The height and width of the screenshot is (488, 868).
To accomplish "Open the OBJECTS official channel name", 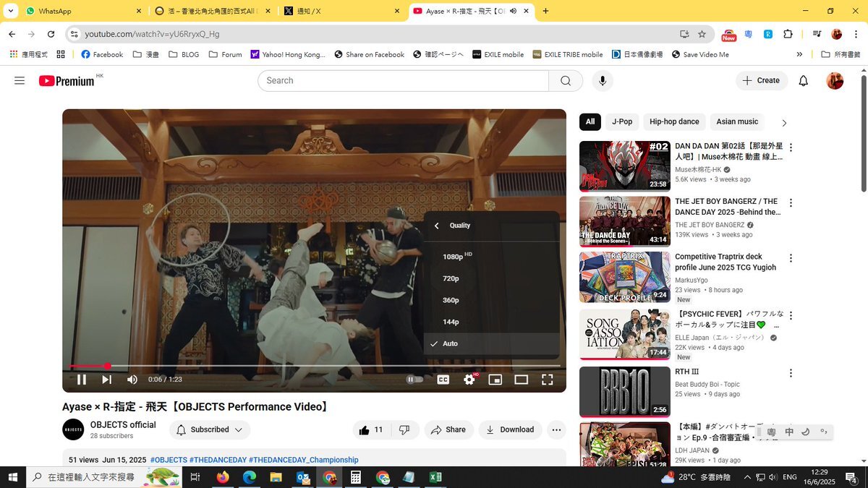I will point(123,425).
